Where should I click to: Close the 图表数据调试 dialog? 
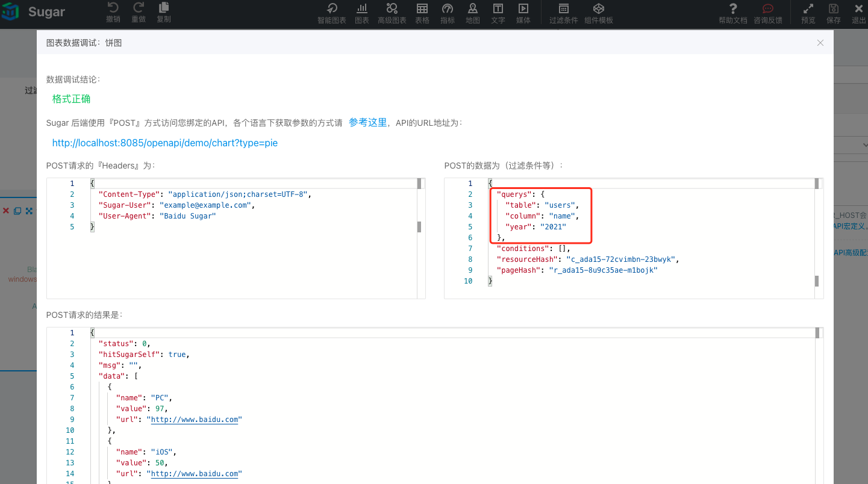tap(820, 43)
